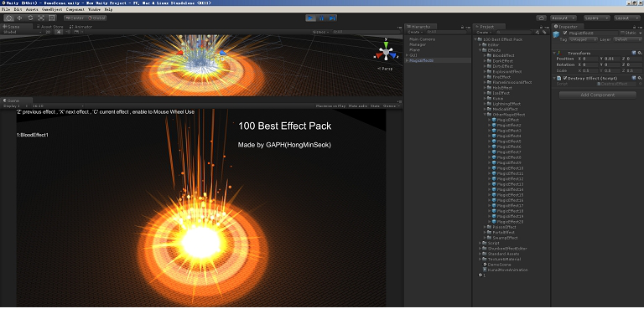Toggle scene audio button

click(68, 32)
